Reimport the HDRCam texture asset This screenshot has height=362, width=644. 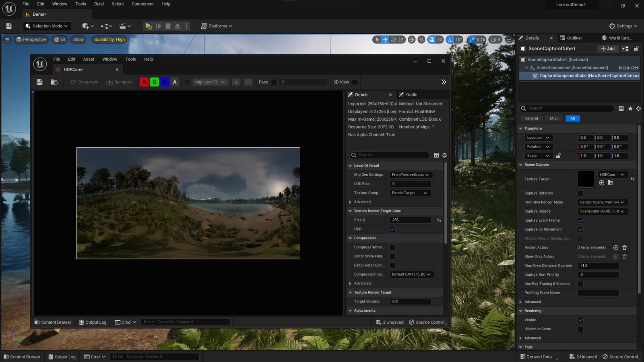pyautogui.click(x=119, y=82)
